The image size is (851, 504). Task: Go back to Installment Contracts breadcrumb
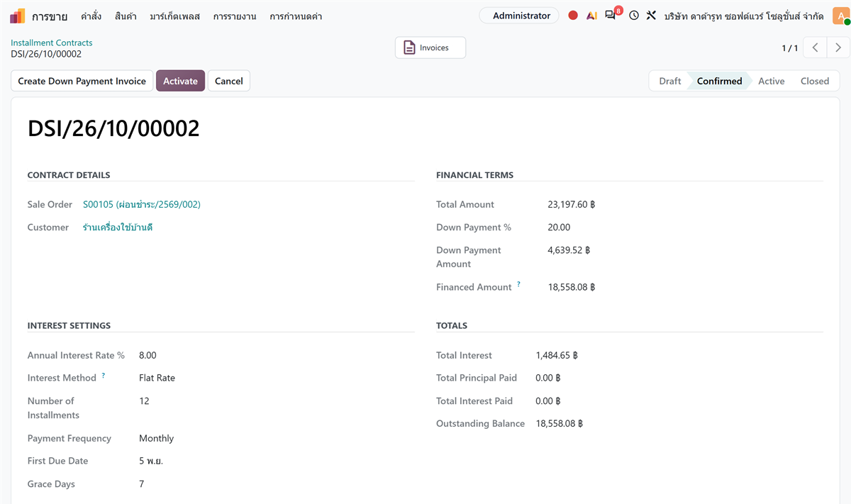51,43
